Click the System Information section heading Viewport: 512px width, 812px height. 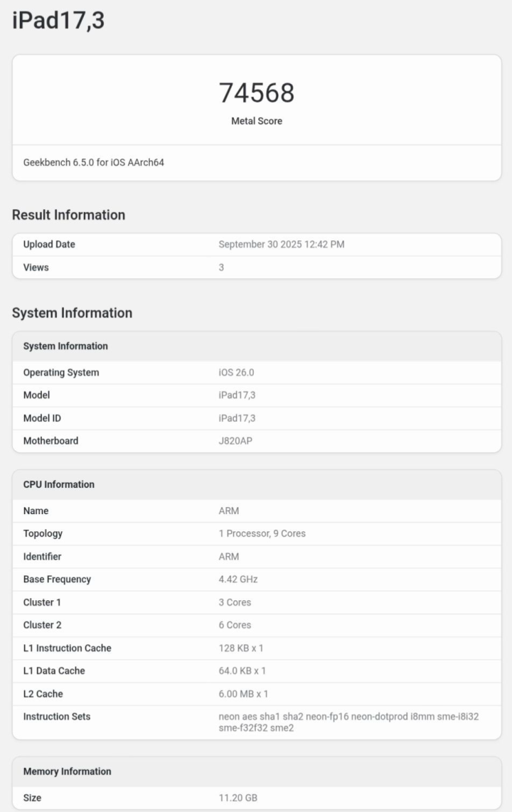click(72, 313)
